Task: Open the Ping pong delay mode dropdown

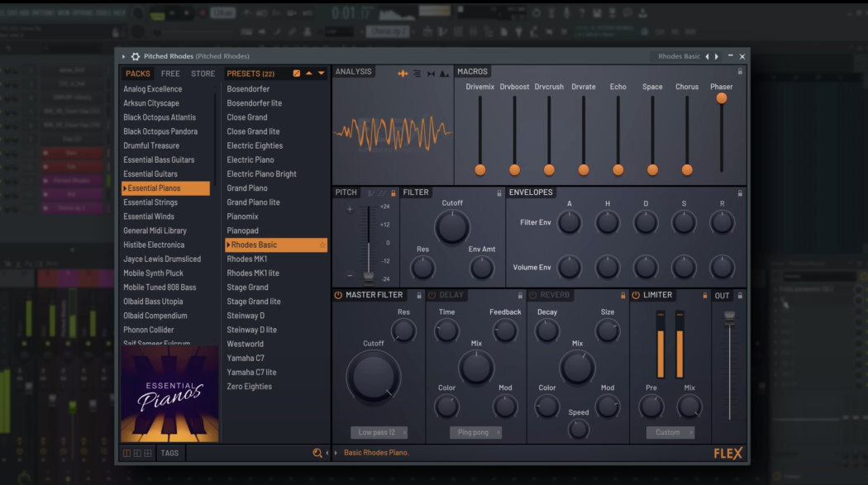Action: [475, 432]
